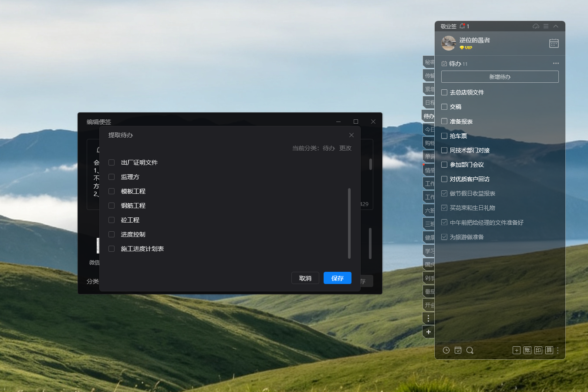Screen dimensions: 588x392
Task: Click the 账 bookkeeping icon
Action: click(x=527, y=350)
